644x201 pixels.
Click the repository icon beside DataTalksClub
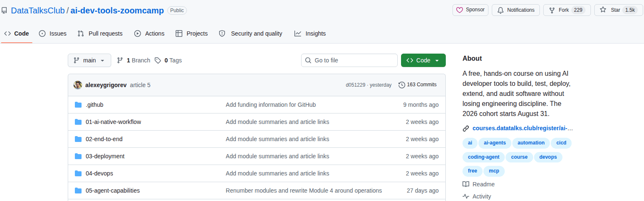coord(5,10)
